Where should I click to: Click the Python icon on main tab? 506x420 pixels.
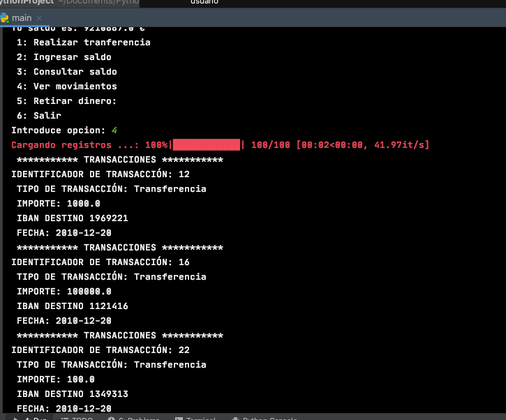(6, 17)
